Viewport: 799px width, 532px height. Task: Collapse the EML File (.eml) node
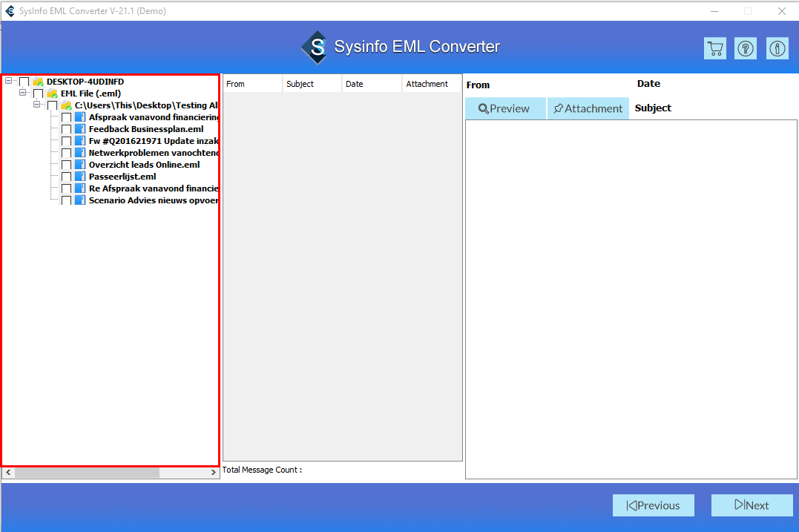22,92
